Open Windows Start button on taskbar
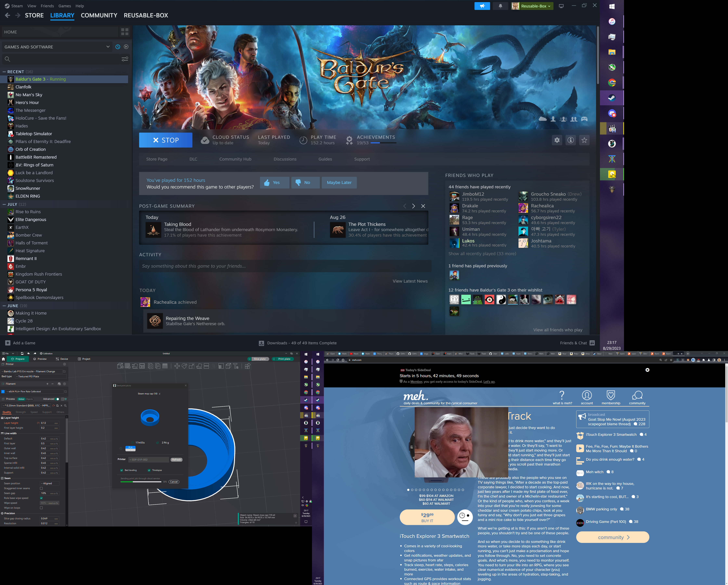Viewport: 728px width, 585px height. pyautogui.click(x=612, y=6)
